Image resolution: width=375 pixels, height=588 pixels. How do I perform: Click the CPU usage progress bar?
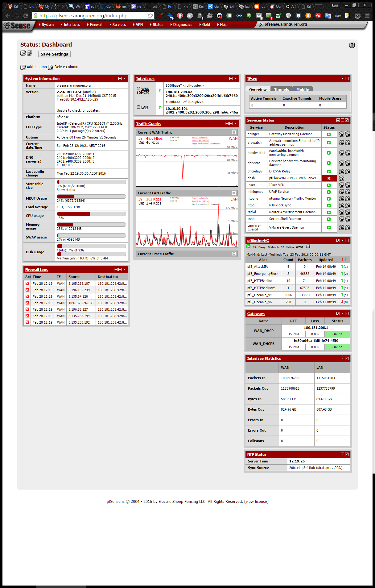tap(91, 214)
